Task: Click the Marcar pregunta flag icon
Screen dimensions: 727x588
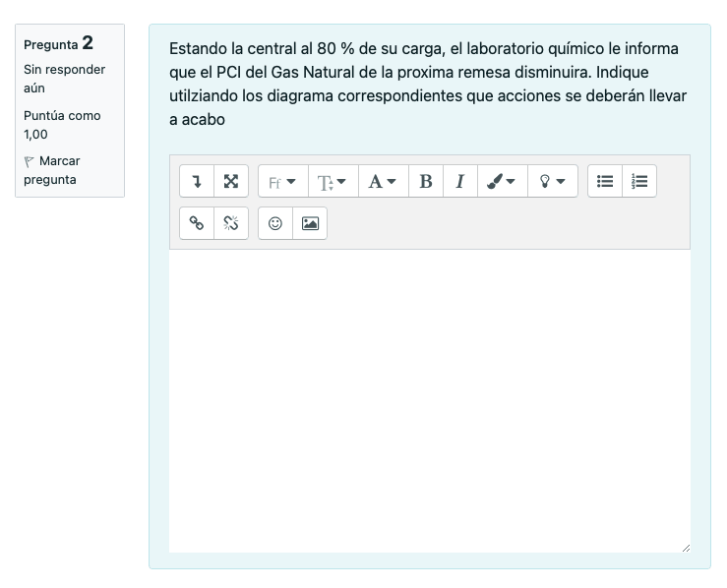Action: pyautogui.click(x=29, y=161)
